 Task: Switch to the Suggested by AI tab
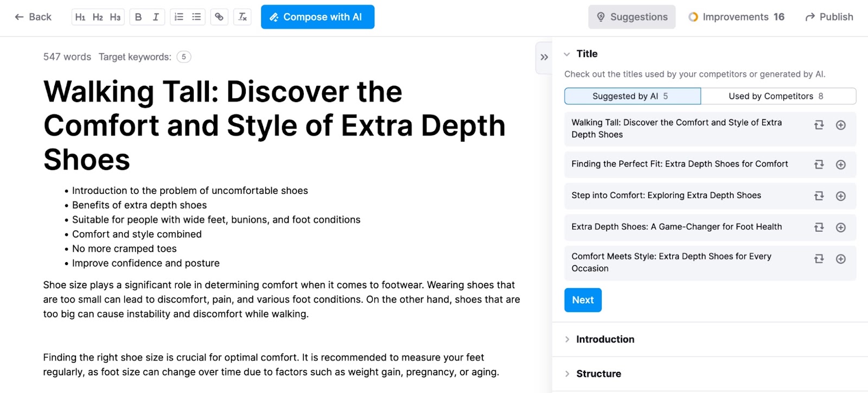(x=632, y=96)
